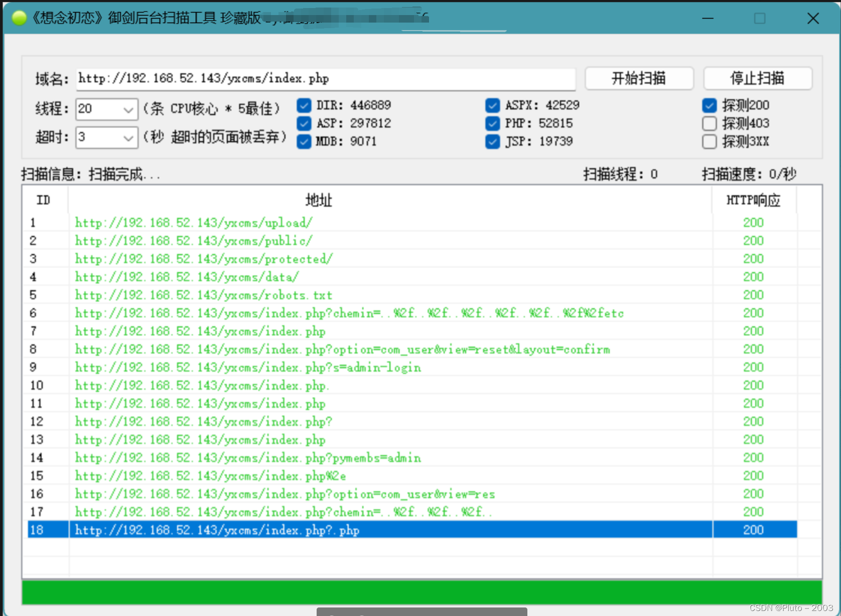Click ID cell 11 in results list

point(37,403)
